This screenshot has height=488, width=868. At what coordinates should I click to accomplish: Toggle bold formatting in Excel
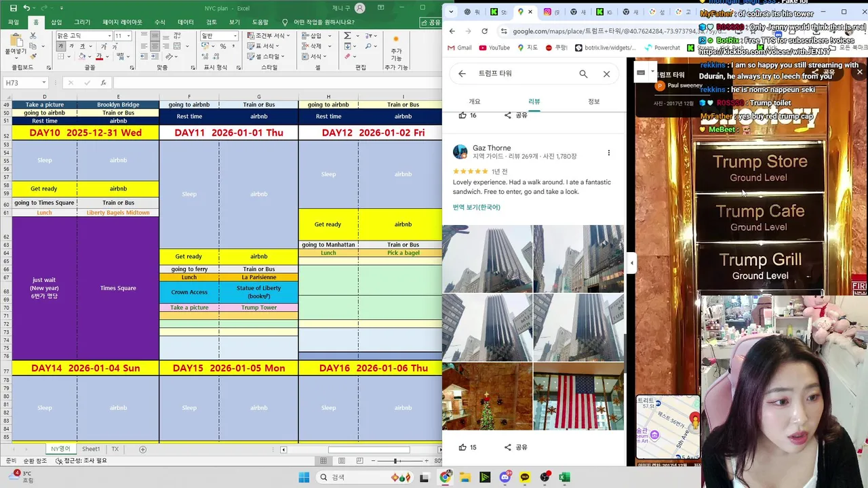click(61, 46)
